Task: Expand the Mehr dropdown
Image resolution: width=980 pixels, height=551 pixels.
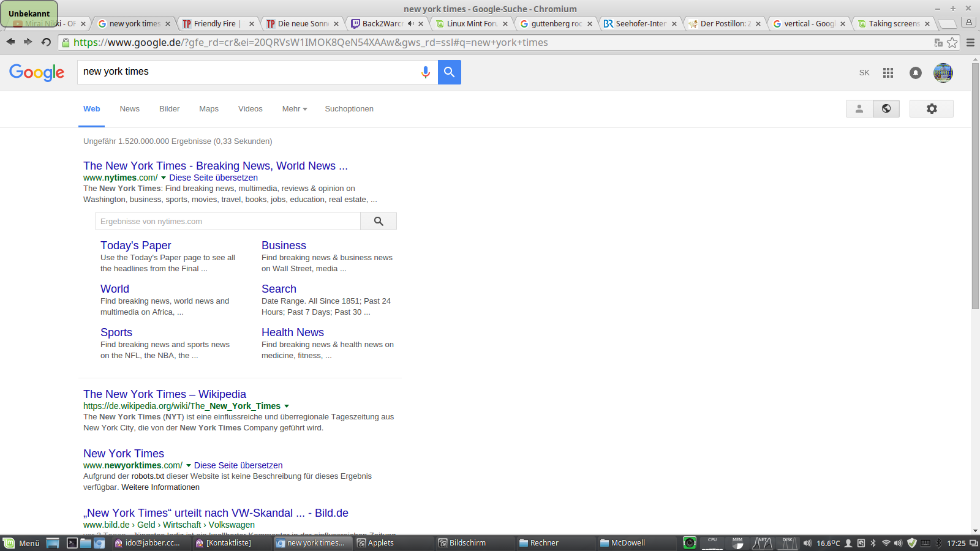Action: click(x=295, y=109)
